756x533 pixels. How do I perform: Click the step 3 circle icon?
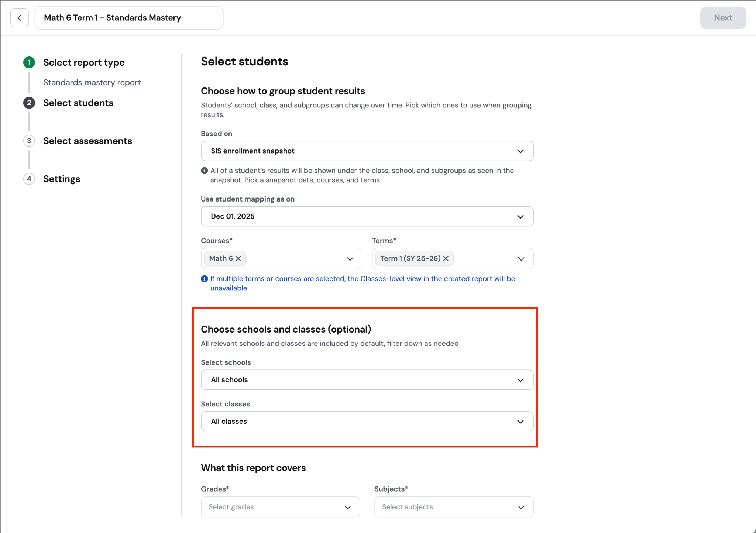click(x=29, y=141)
